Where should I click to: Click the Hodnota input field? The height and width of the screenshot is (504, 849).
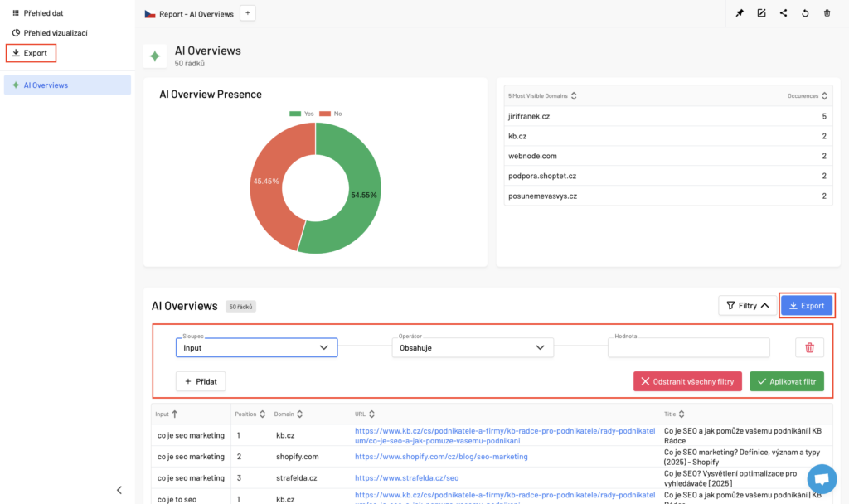click(x=688, y=348)
